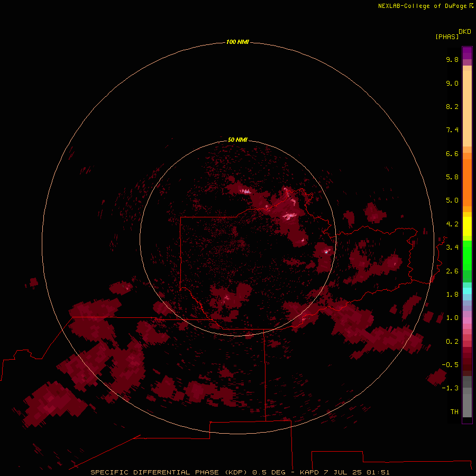This screenshot has width=476, height=476.
Task: Click the green segment of color bar
Action: point(467,255)
